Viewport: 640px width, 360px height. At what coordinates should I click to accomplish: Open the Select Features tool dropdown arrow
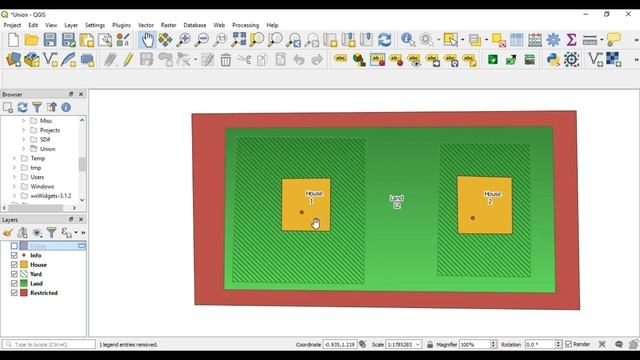click(462, 40)
